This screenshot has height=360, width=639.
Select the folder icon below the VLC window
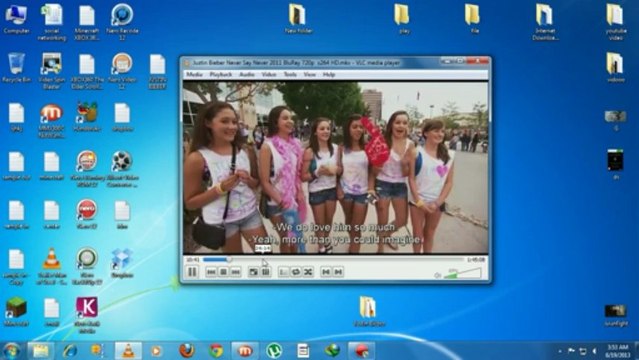[x=369, y=312]
